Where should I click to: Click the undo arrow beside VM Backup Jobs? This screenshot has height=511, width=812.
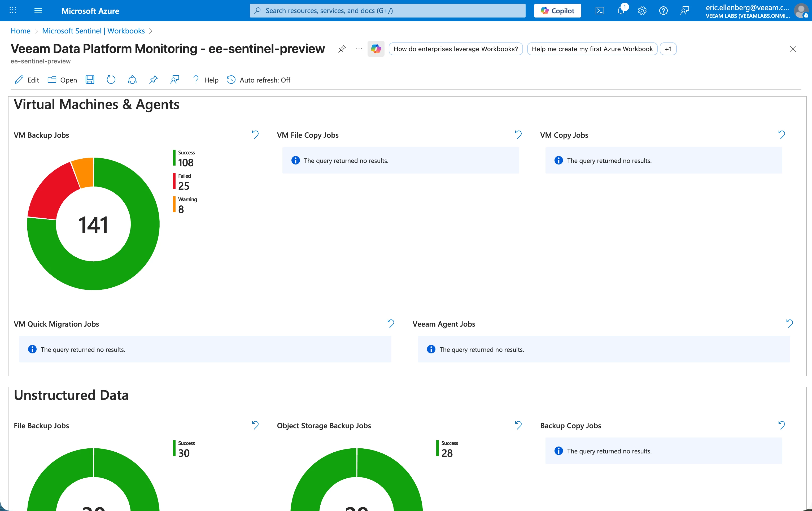pos(255,135)
